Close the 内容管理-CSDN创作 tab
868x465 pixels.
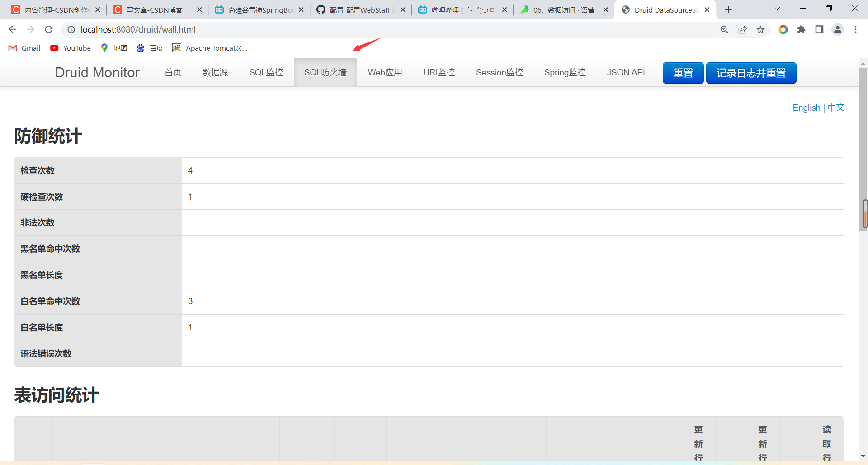point(98,9)
